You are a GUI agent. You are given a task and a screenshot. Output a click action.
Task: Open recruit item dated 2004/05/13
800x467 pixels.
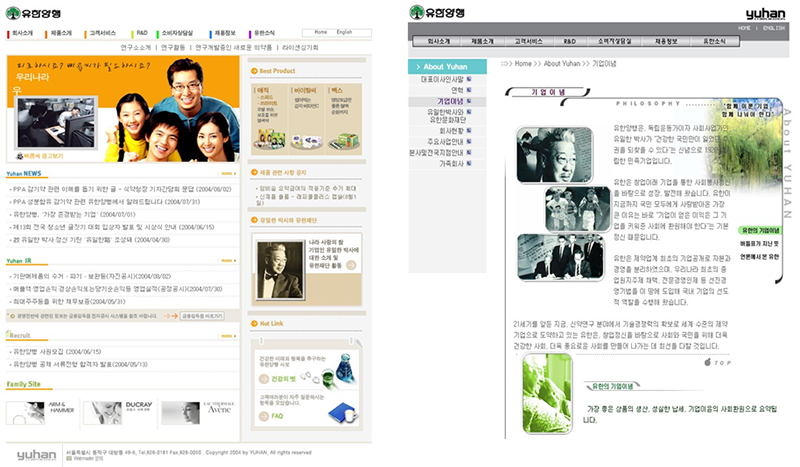click(80, 364)
